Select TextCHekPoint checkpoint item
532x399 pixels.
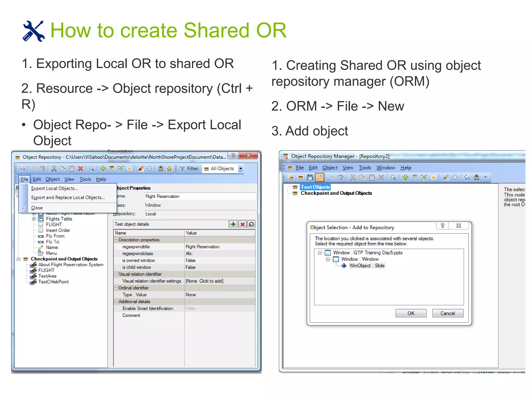point(54,282)
